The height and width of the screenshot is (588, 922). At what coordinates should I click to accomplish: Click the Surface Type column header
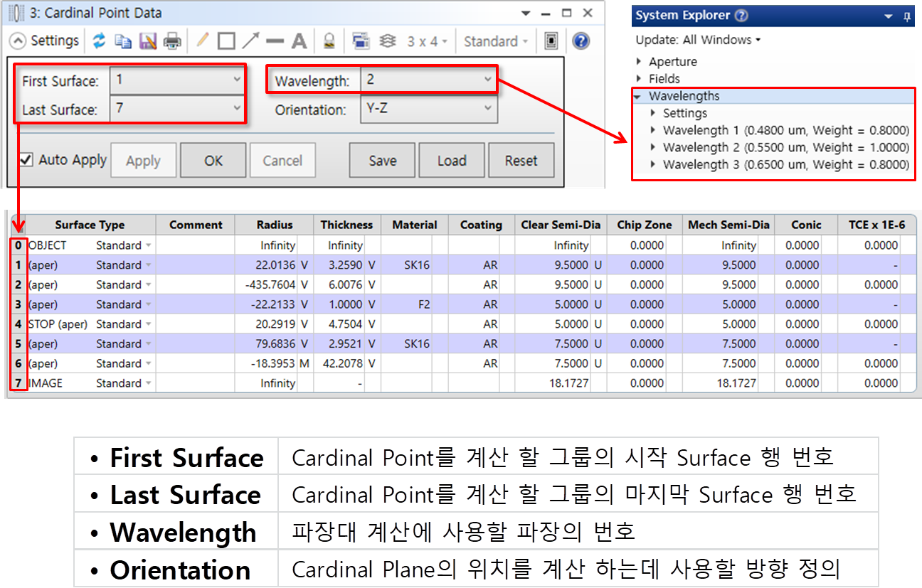(90, 225)
